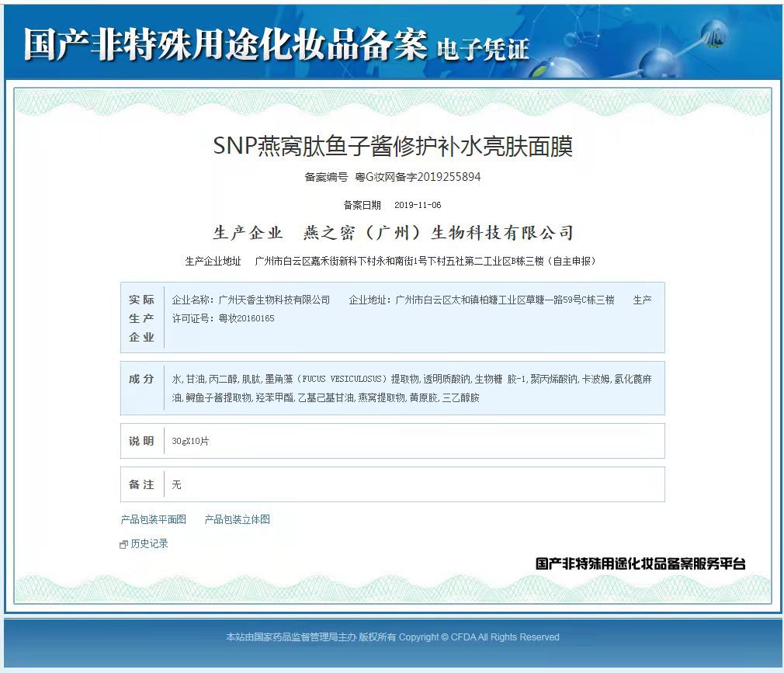The width and height of the screenshot is (784, 673).
Task: Open the 产品包装立体图 link
Action: pos(237,519)
